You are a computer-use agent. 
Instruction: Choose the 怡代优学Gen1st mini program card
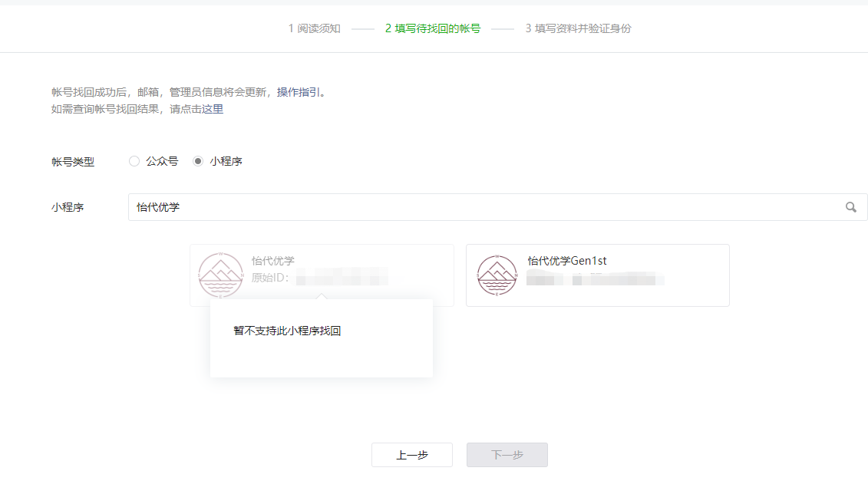(598, 275)
